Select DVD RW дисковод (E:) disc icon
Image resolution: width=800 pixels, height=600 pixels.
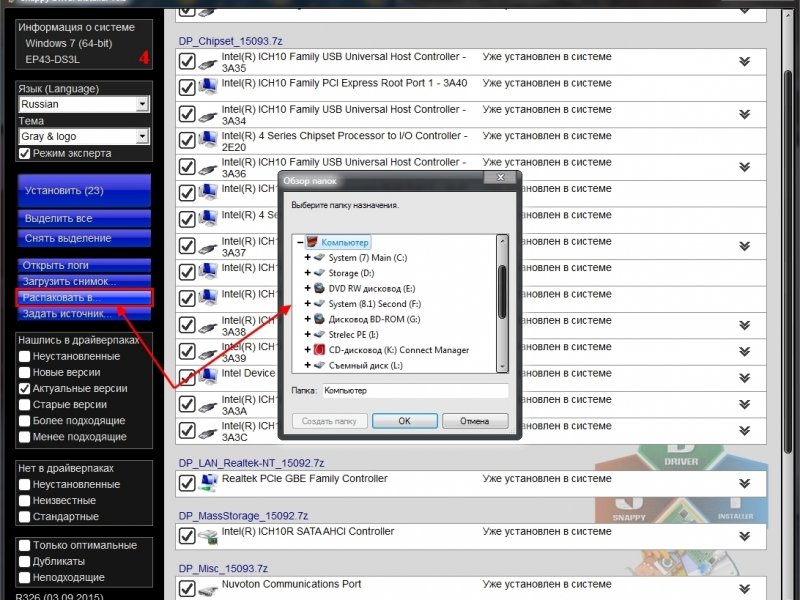pos(319,288)
